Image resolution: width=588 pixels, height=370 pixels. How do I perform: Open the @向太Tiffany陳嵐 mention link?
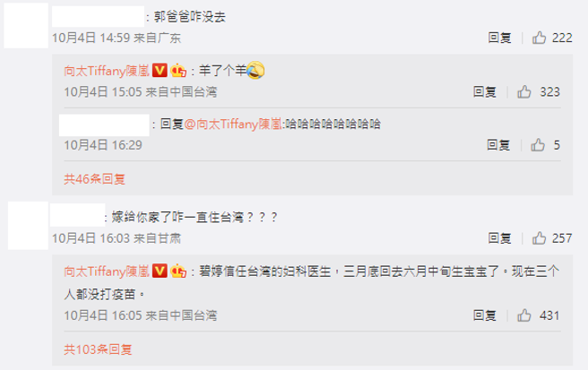tap(233, 125)
